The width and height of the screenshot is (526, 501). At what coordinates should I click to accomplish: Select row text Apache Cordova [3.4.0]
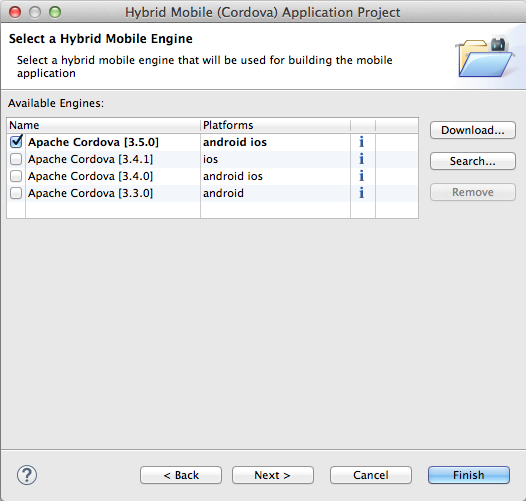tap(90, 176)
